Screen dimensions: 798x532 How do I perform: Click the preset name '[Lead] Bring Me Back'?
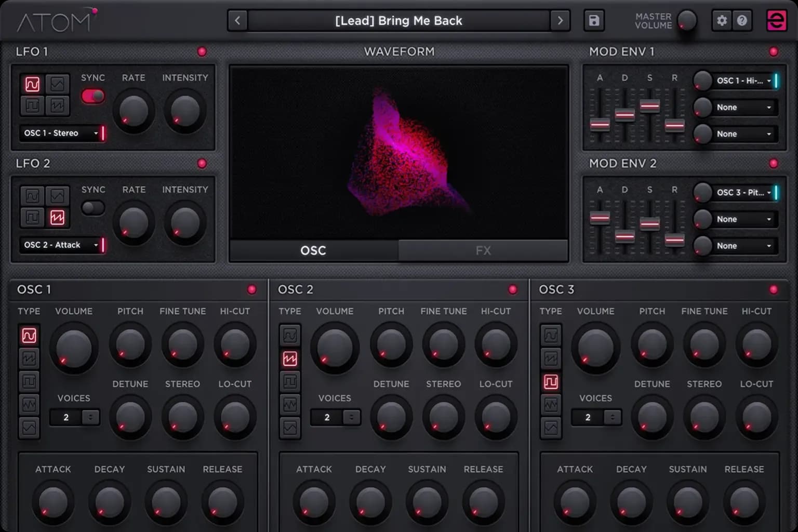[x=398, y=21]
